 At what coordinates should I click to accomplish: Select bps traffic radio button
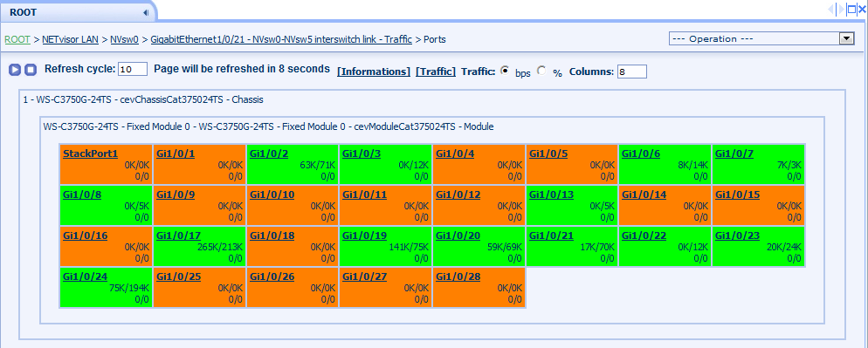[505, 71]
